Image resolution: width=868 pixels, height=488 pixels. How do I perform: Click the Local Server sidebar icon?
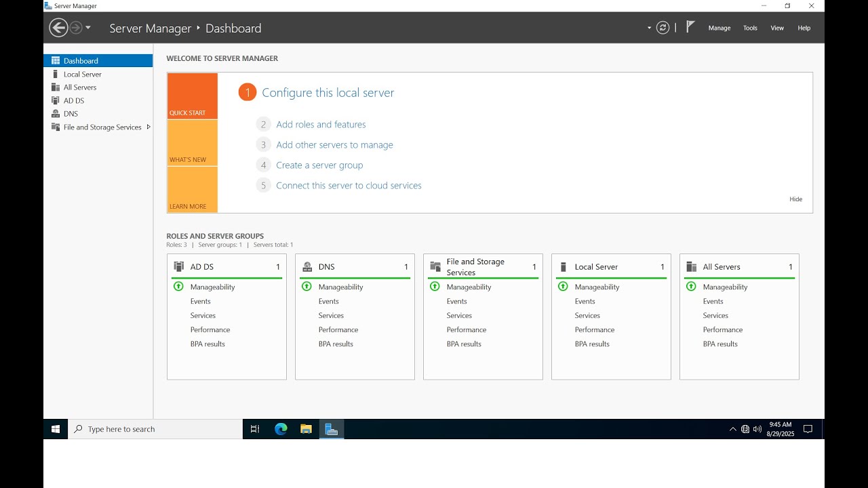pos(56,74)
